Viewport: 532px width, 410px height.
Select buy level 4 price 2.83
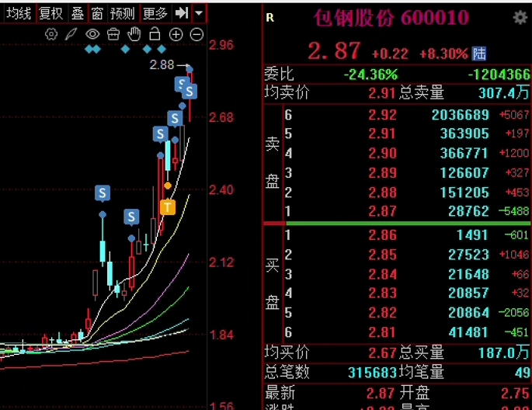coord(382,293)
